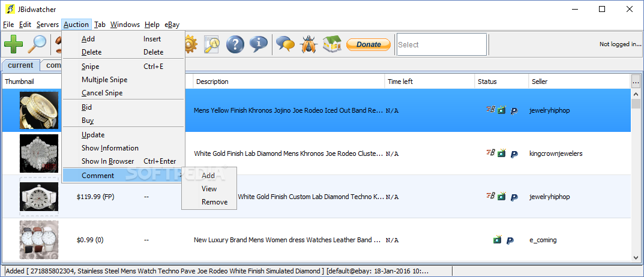Screen dimensions: 644x277
Task: Click camera icon in $119.99 (FP) row
Action: pyautogui.click(x=502, y=196)
